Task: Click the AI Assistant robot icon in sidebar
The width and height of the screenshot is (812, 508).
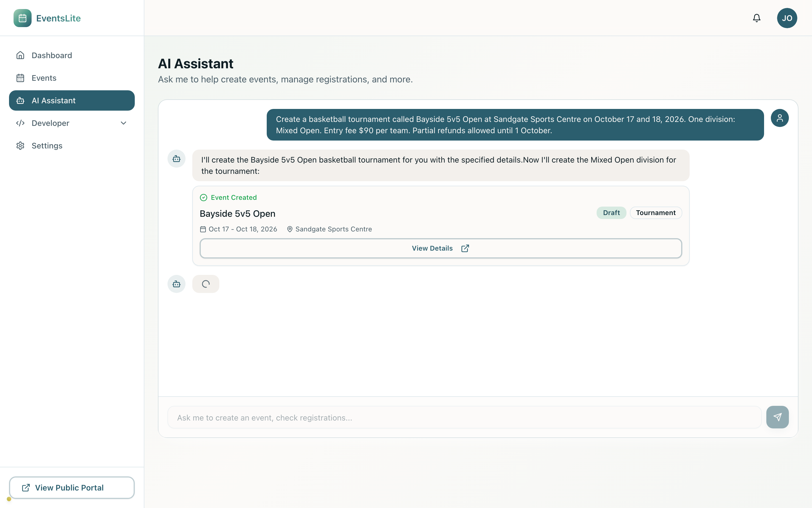Action: click(21, 100)
